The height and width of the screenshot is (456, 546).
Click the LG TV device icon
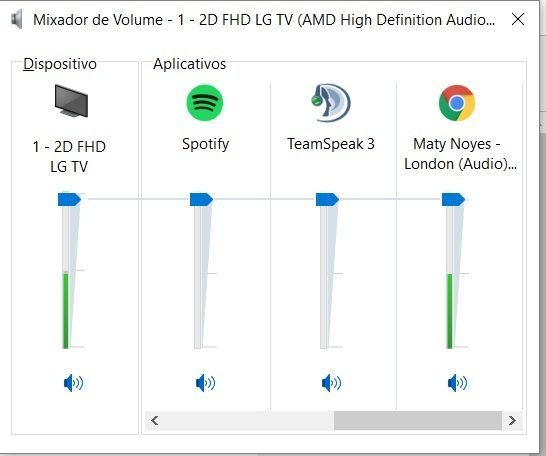point(71,101)
